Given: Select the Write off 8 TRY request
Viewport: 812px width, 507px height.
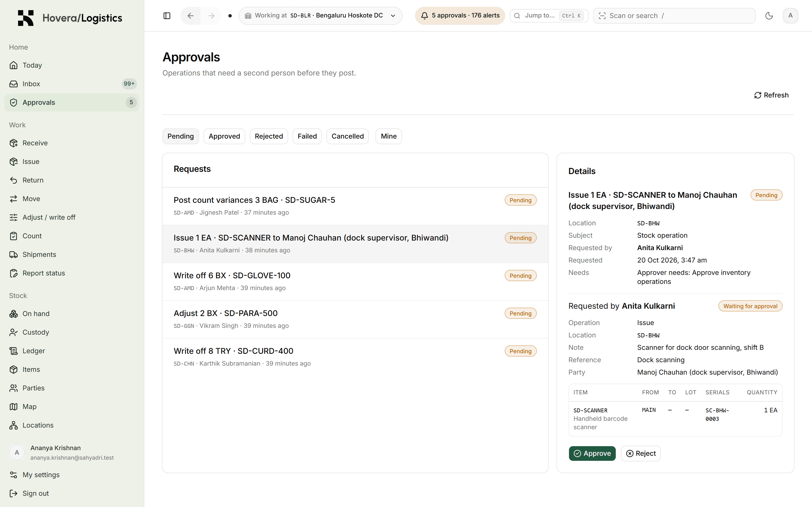Looking at the screenshot, I should [x=355, y=357].
